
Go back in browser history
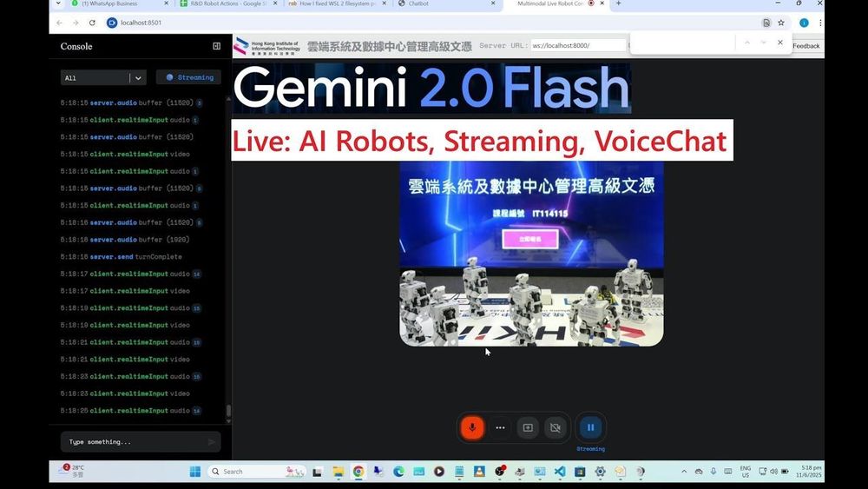(x=59, y=23)
